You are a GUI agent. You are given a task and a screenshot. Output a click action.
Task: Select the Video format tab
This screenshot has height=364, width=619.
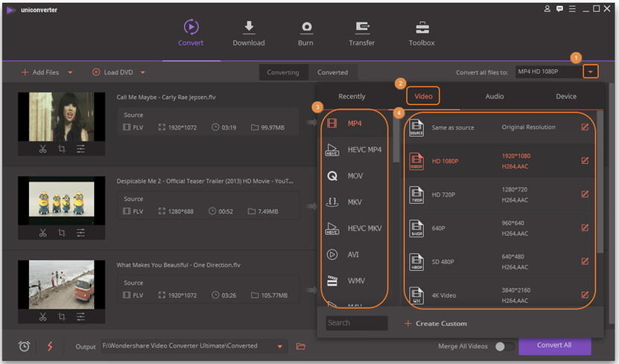click(423, 96)
